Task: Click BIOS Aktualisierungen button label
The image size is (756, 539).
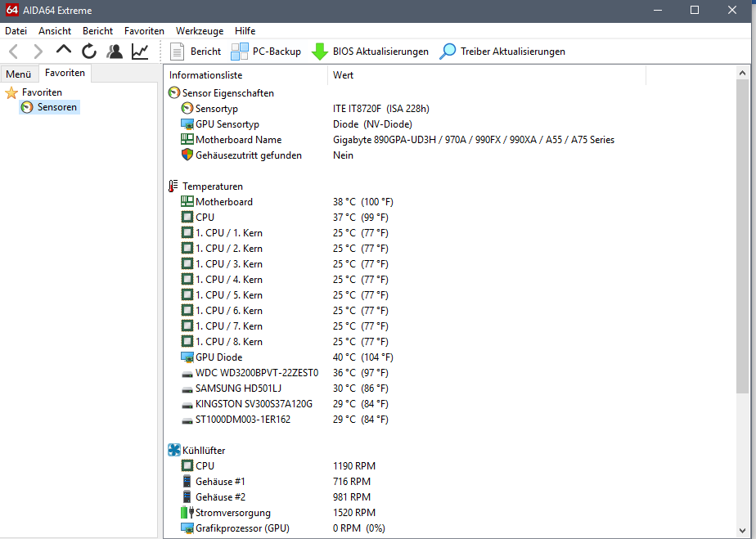Action: pyautogui.click(x=380, y=52)
